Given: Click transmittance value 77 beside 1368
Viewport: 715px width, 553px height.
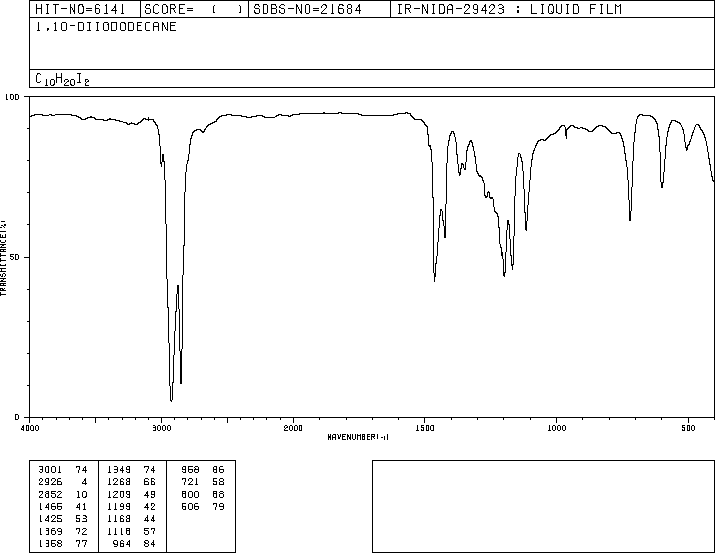Looking at the screenshot, I should pos(81,543).
